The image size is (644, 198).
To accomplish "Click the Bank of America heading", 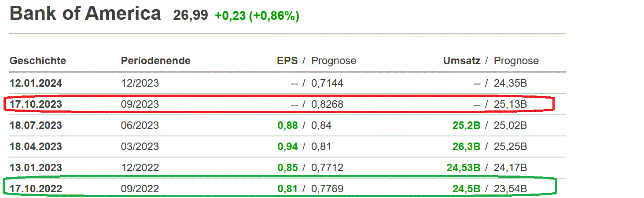I will point(85,14).
